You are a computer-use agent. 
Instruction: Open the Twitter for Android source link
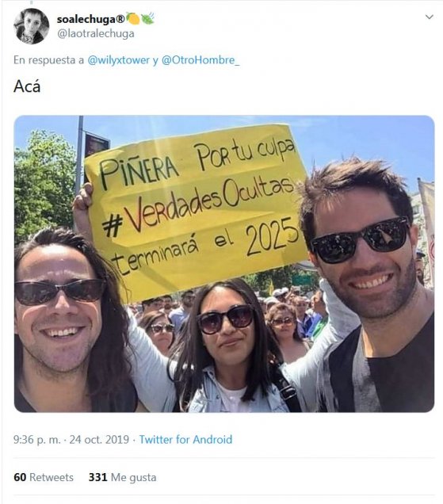tap(185, 439)
